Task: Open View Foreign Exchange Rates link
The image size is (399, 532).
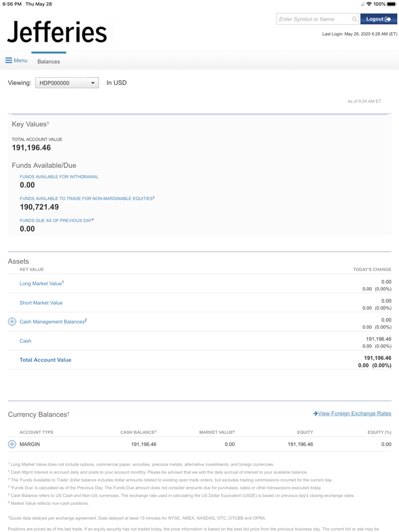Action: point(354,413)
